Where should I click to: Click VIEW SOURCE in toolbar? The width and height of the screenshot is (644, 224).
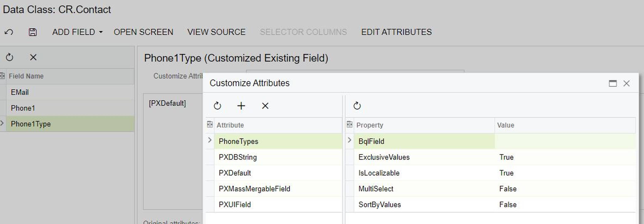(216, 32)
